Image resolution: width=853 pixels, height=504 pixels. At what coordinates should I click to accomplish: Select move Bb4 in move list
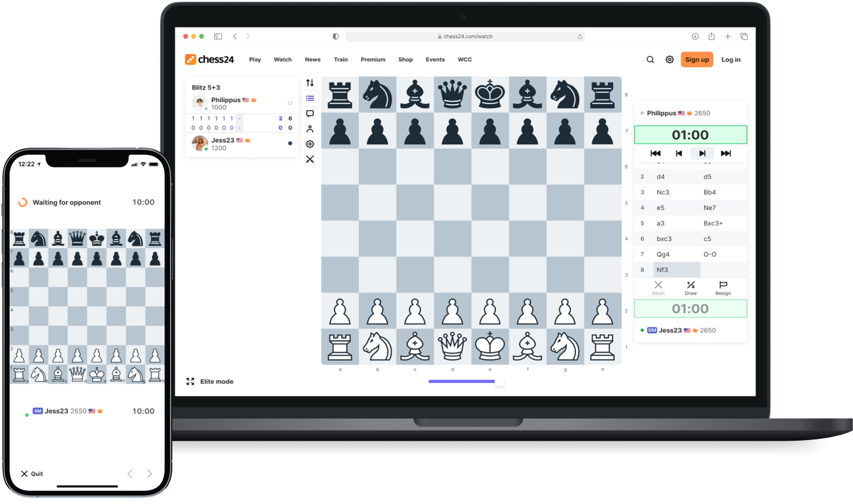[x=709, y=192]
